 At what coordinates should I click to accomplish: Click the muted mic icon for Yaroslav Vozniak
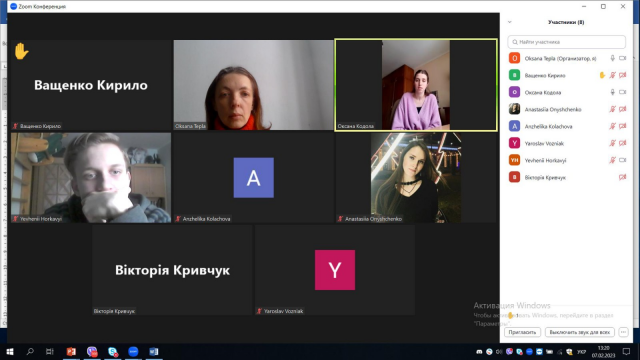click(613, 143)
